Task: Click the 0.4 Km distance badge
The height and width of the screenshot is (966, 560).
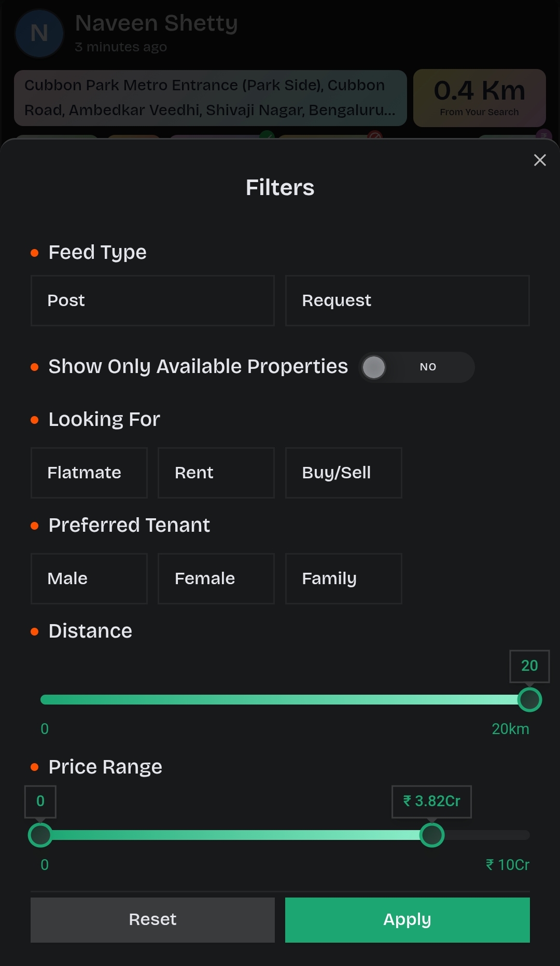Action: 480,98
